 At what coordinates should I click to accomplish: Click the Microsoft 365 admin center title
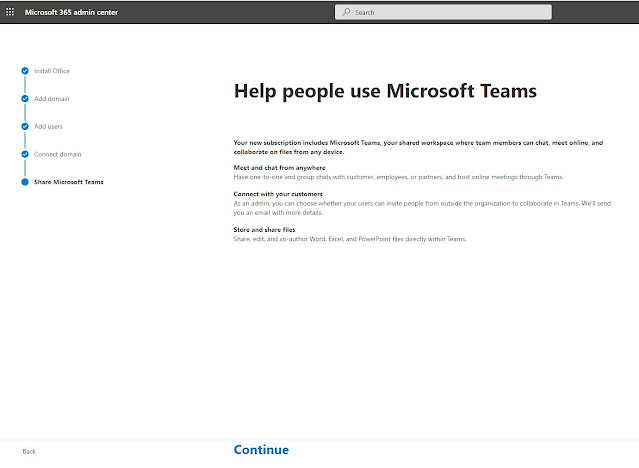tap(71, 12)
